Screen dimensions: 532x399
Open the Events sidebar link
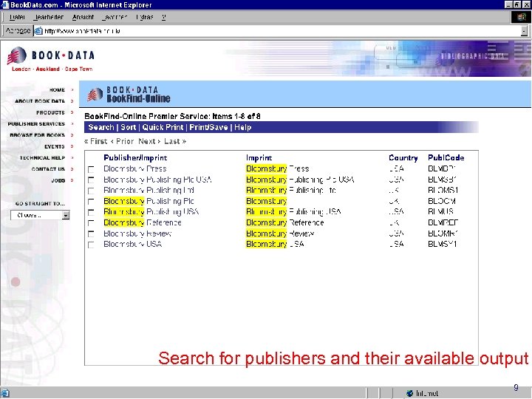[54, 146]
